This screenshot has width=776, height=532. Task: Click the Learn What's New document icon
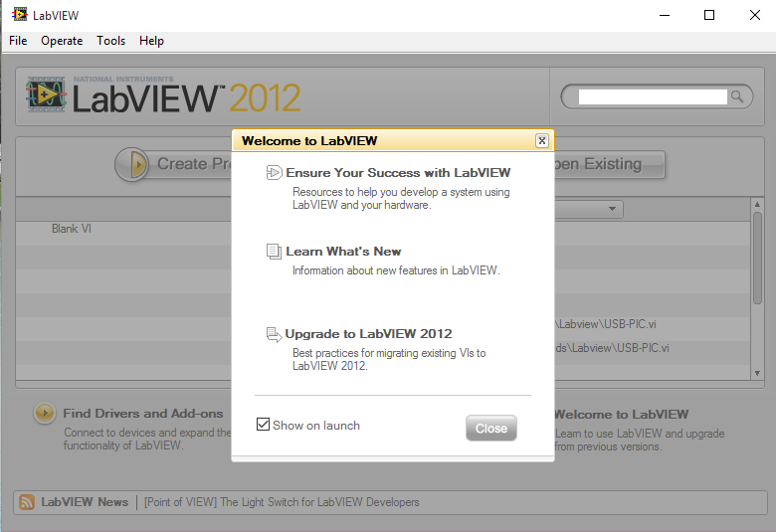274,252
